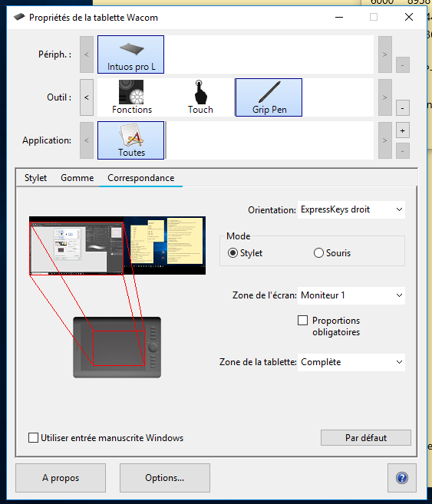432x504 pixels.
Task: Click the help question mark icon
Action: click(402, 478)
